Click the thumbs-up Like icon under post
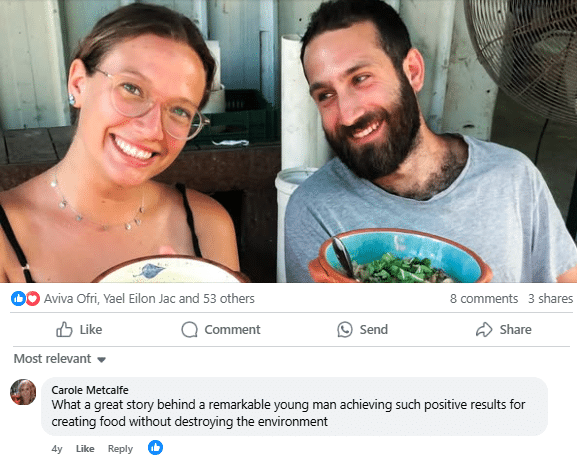Screen dimensions: 577x460 [64, 329]
